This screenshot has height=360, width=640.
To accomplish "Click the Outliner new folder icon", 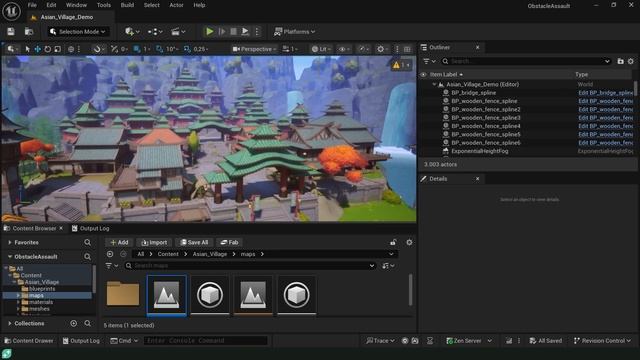I will 620,61.
